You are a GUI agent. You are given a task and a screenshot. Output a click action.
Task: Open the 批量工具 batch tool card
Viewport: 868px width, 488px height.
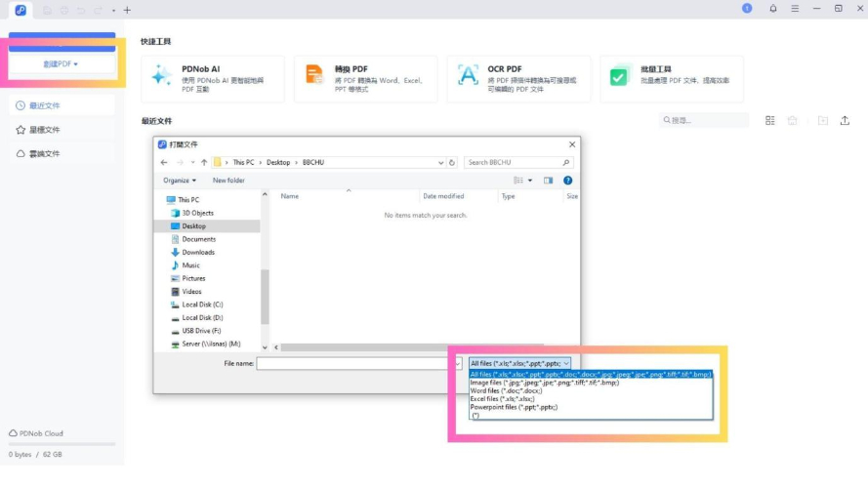[x=619, y=76]
